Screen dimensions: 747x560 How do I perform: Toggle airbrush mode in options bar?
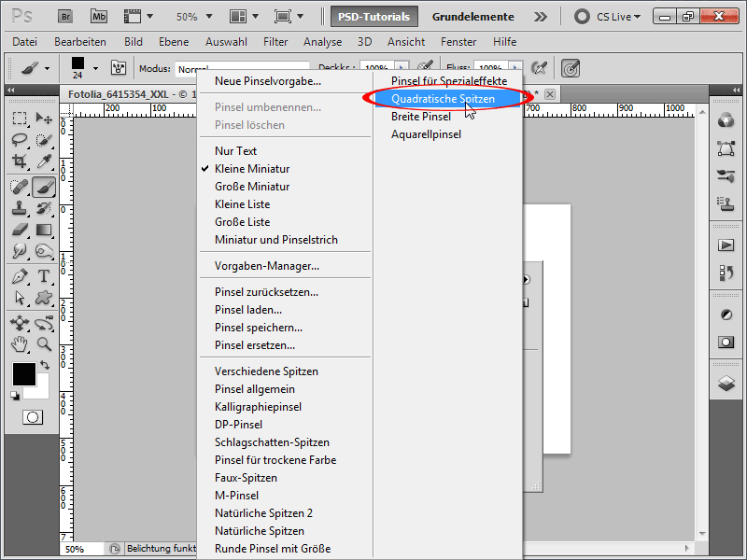click(x=539, y=68)
